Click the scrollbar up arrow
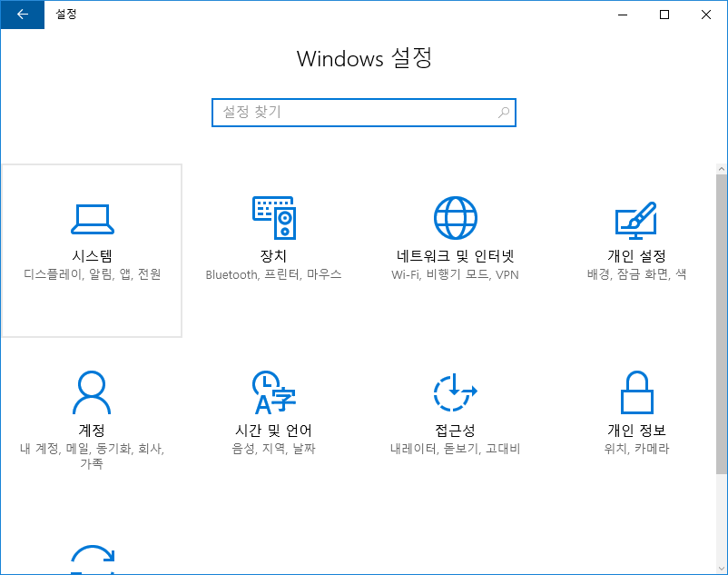 point(721,169)
